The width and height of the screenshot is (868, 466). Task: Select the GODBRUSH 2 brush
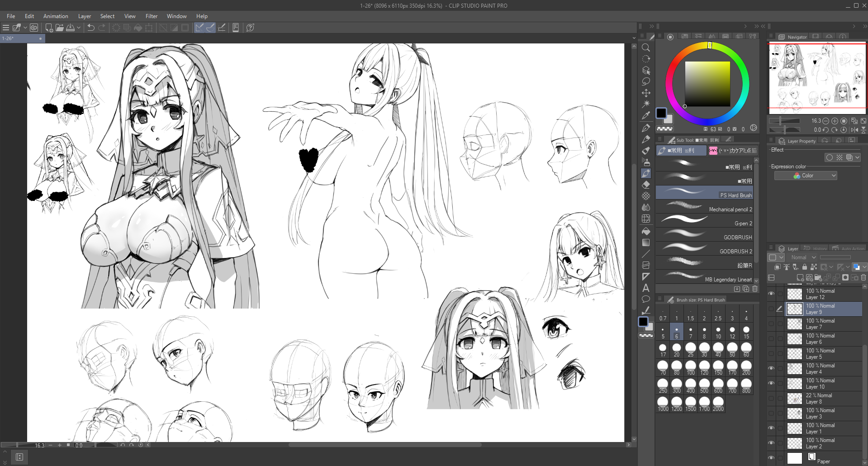pyautogui.click(x=705, y=249)
